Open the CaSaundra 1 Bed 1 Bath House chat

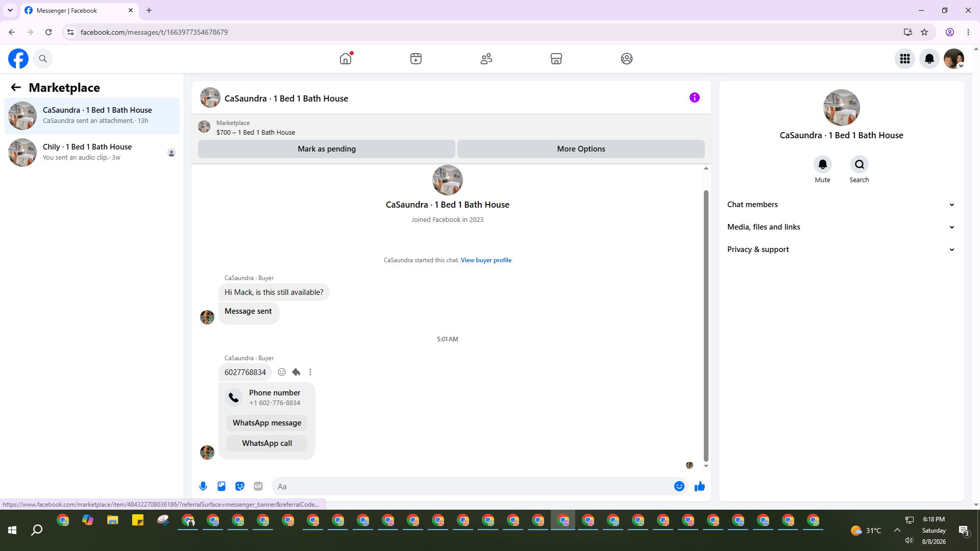click(x=92, y=116)
